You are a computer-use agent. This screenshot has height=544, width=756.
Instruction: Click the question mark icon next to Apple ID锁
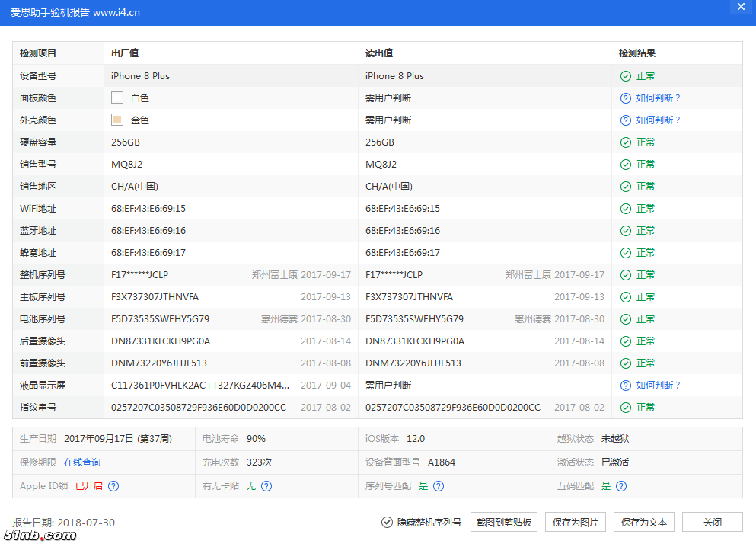(x=113, y=486)
